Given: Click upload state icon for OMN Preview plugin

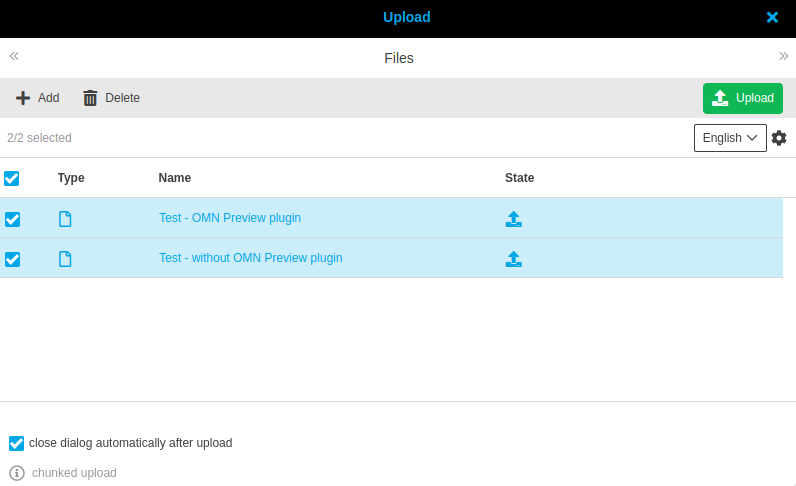Looking at the screenshot, I should pyautogui.click(x=514, y=219).
